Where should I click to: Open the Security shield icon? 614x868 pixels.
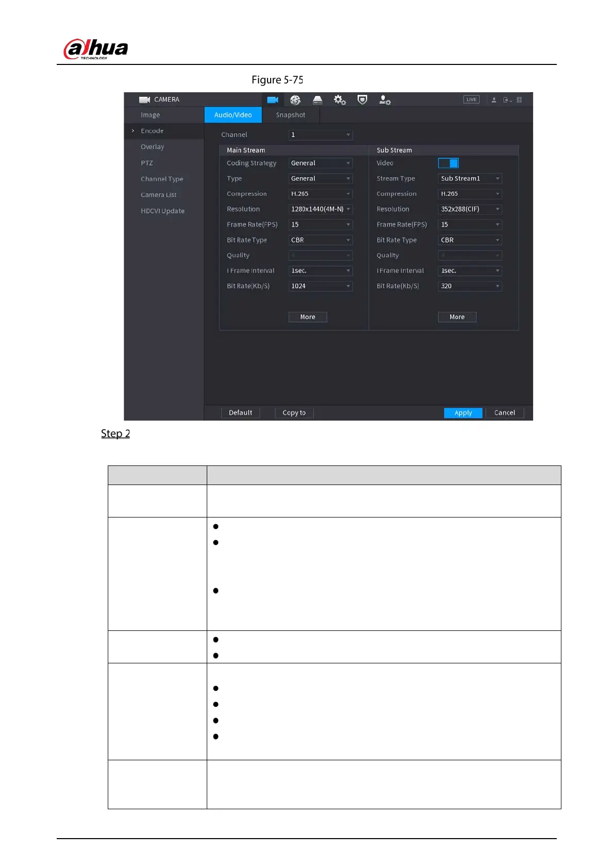point(362,99)
